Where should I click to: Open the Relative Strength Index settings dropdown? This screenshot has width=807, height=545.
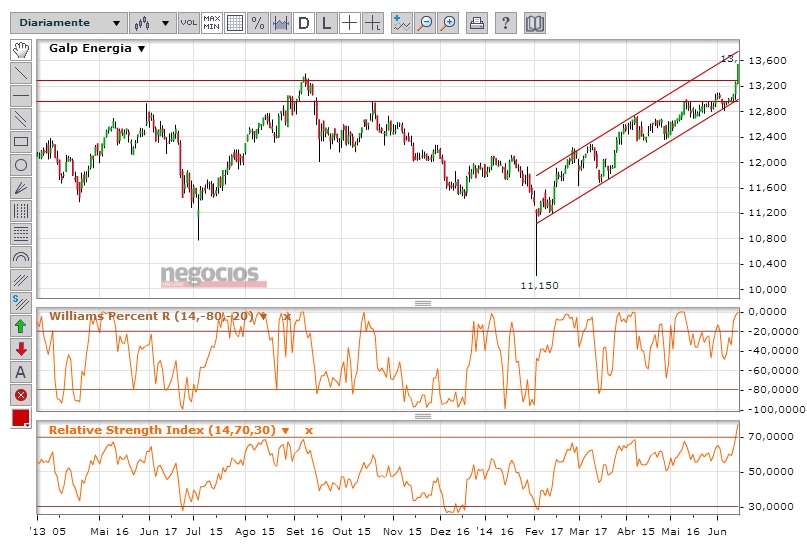click(x=285, y=430)
